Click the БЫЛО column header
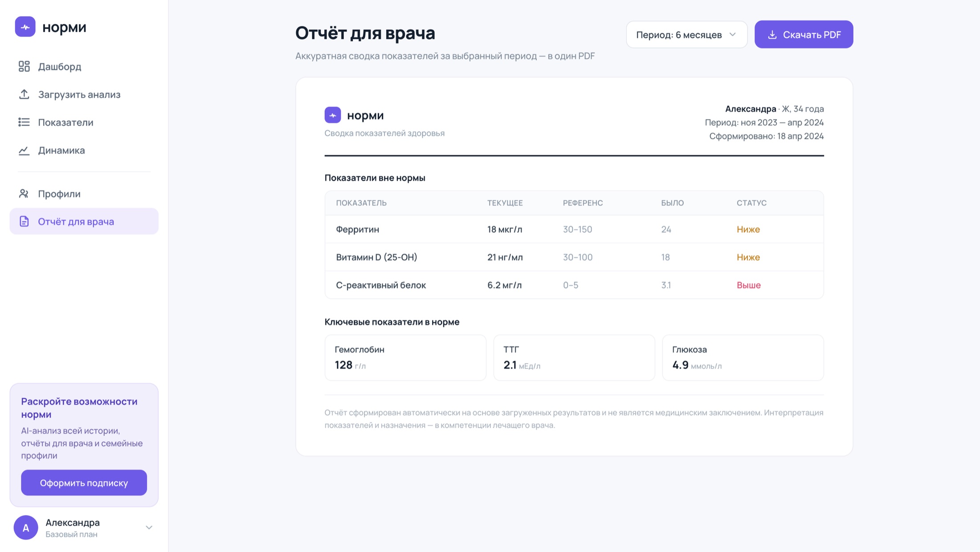980x552 pixels. (673, 203)
